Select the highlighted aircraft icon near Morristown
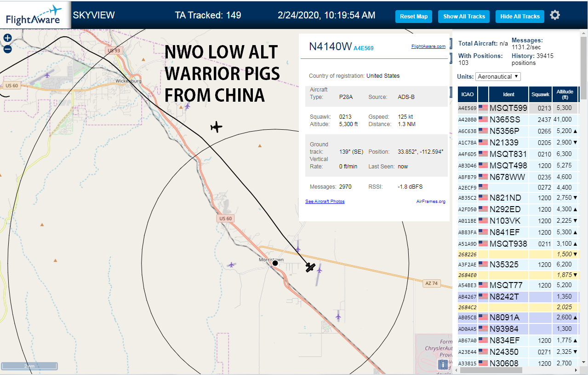This screenshot has width=588, height=375. point(311,267)
